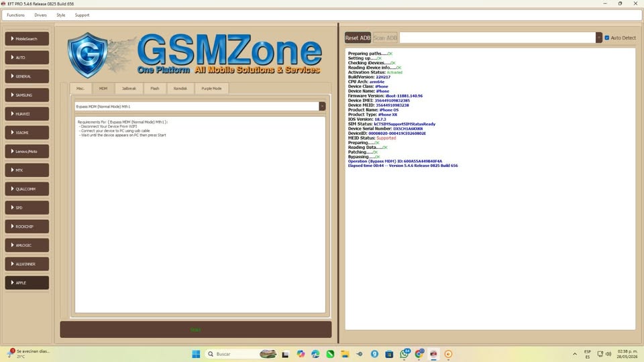This screenshot has width=644, height=362.
Task: Click the Device Serial Number log line
Action: [x=385, y=129]
